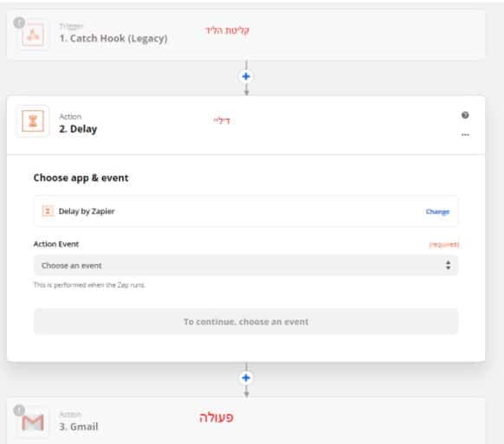
Task: Click the Action Event field label
Action: pyautogui.click(x=56, y=244)
